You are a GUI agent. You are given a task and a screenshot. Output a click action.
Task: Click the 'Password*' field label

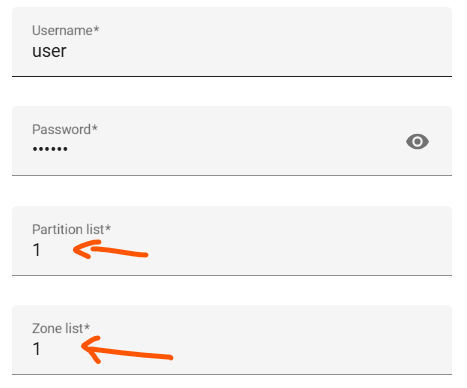tap(65, 129)
